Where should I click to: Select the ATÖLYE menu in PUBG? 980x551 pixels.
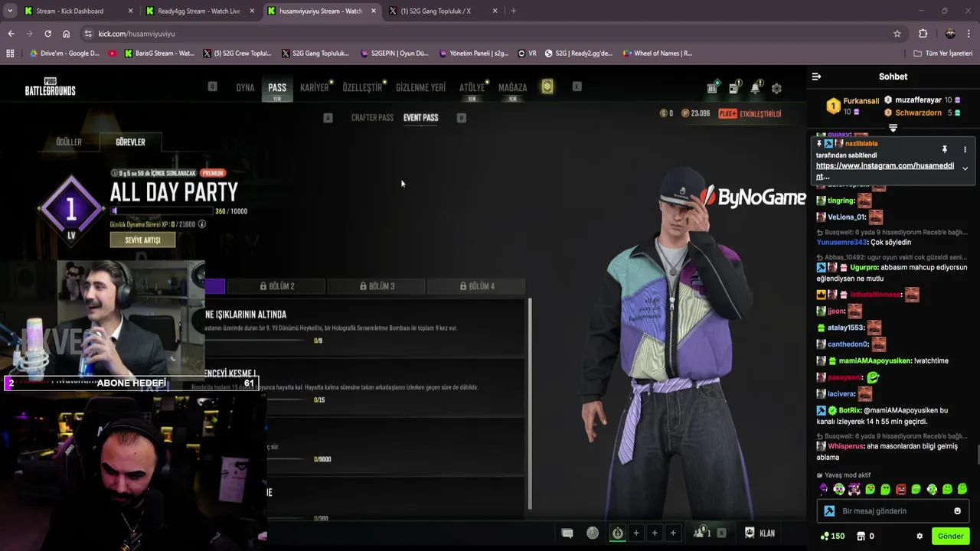point(472,87)
